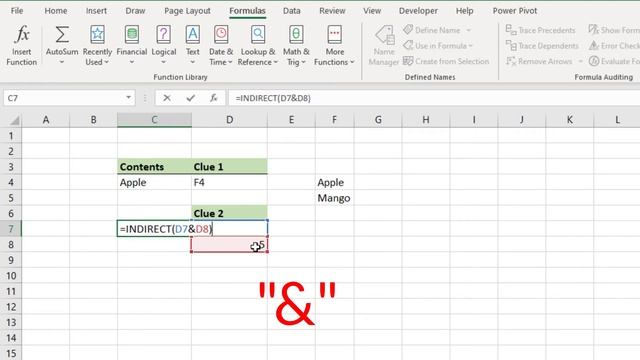Click the Contents header cell
Screen dimensions: 640x360
pos(154,167)
